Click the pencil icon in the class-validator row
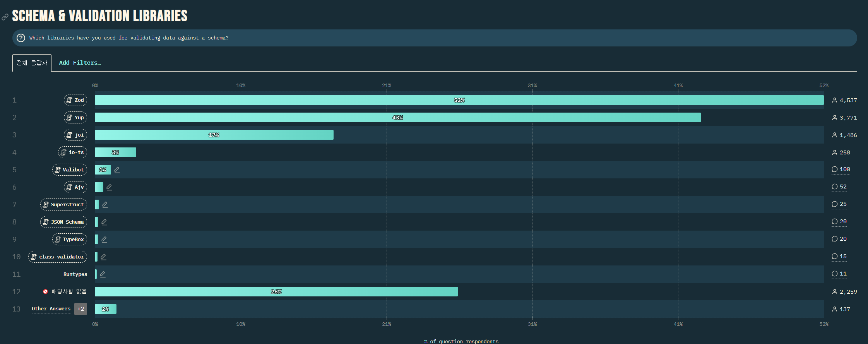868x344 pixels. tap(103, 257)
